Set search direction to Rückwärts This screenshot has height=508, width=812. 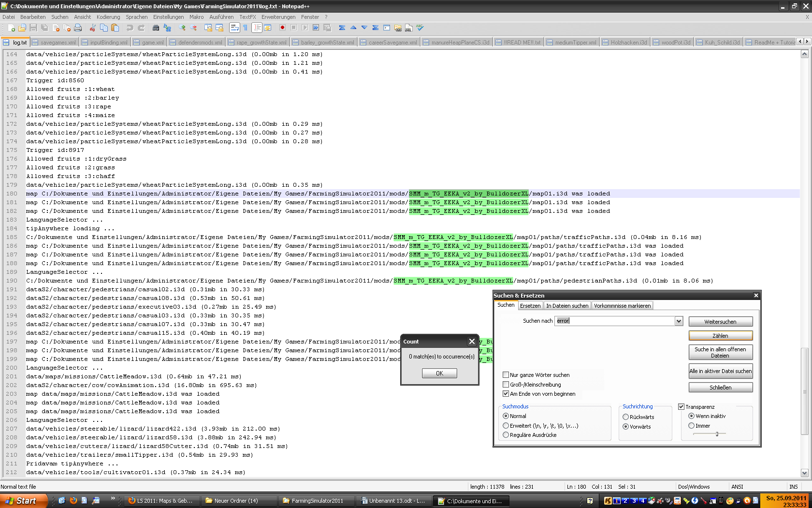tap(625, 417)
